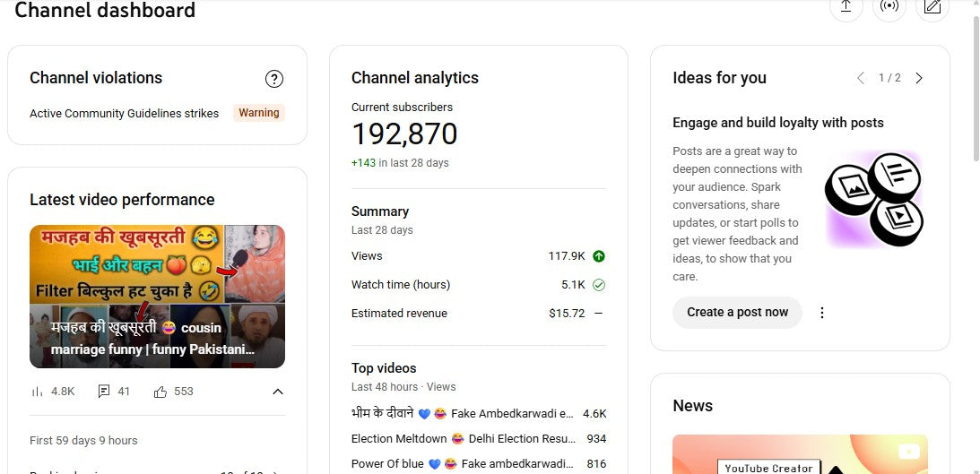980x474 pixels.
Task: Click the page vertical scrollbar
Action: 976,90
